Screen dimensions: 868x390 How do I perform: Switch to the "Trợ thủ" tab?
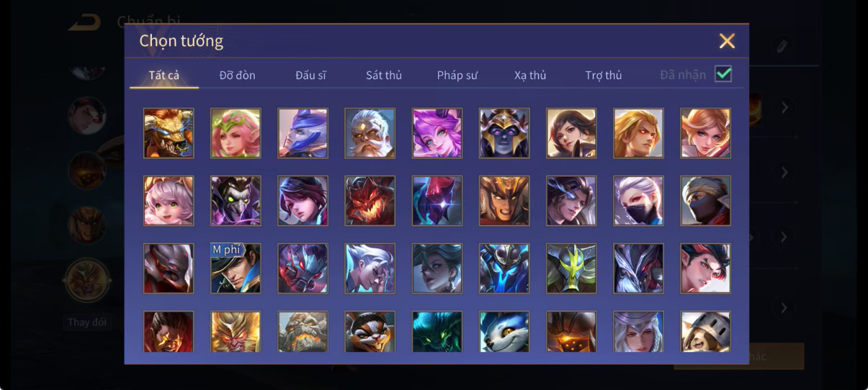pyautogui.click(x=604, y=75)
